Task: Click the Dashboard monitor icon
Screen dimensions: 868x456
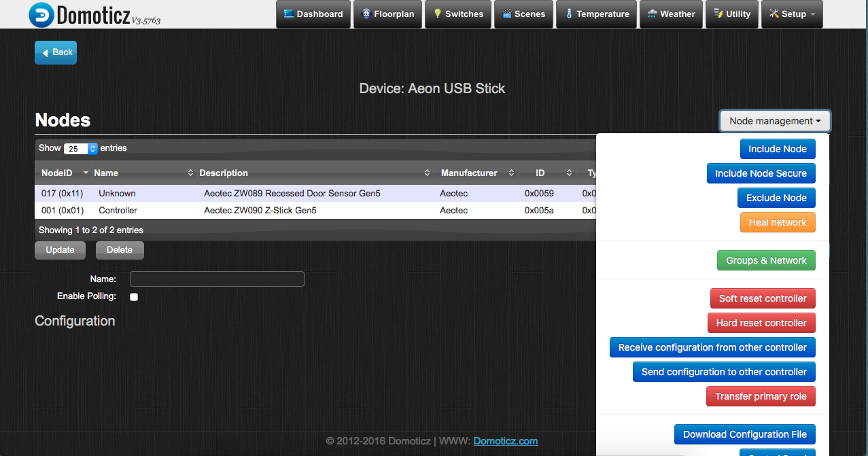Action: point(288,14)
